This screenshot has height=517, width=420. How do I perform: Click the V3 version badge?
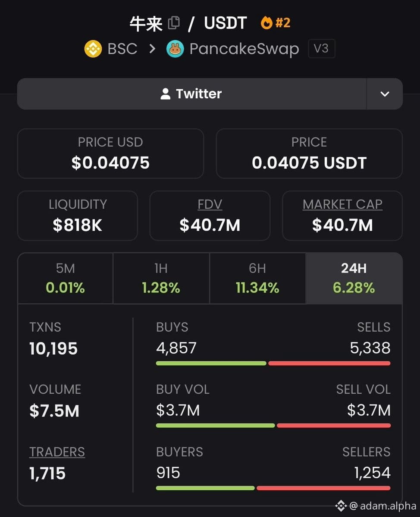321,48
